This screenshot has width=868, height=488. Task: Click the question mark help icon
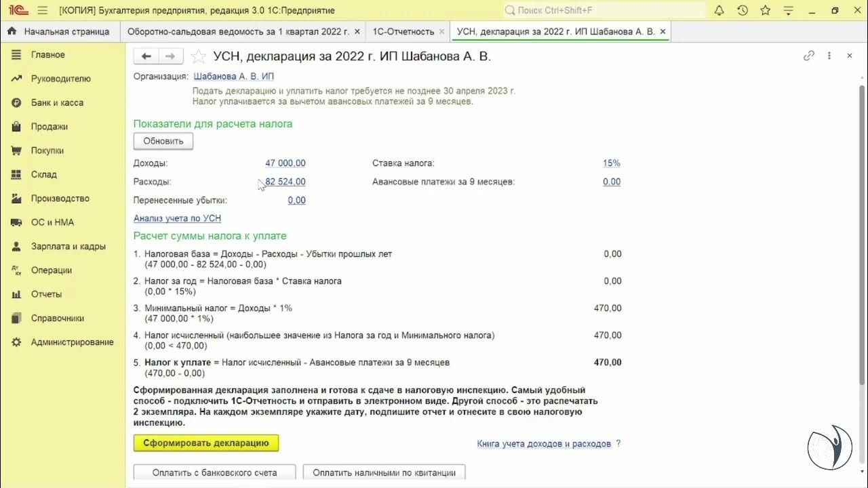click(x=618, y=443)
